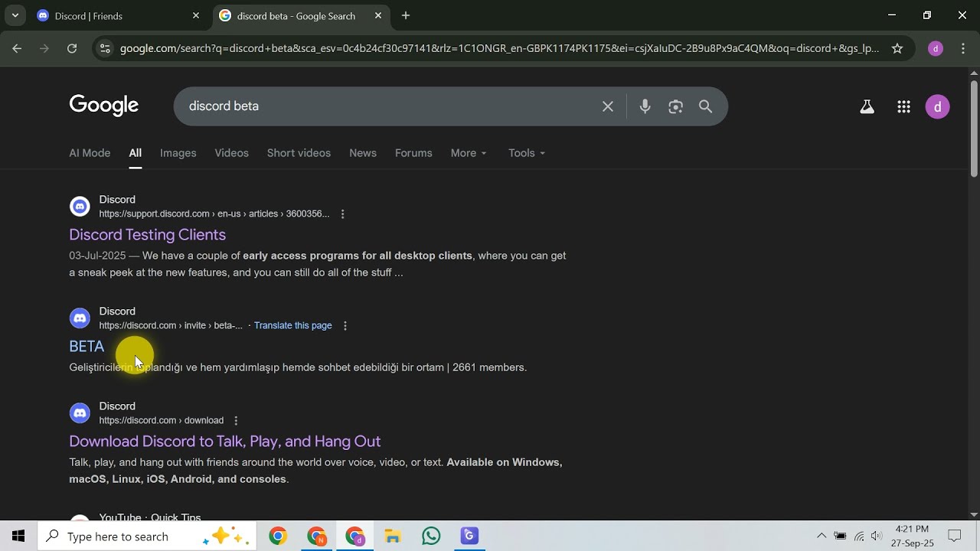The height and width of the screenshot is (551, 980).
Task: Open Google Lens image search
Action: click(675, 106)
